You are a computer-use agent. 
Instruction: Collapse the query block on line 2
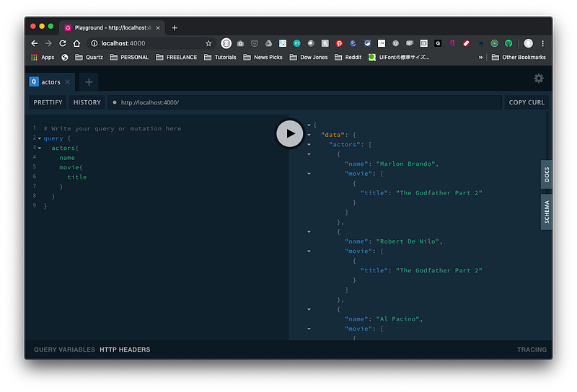coord(40,138)
